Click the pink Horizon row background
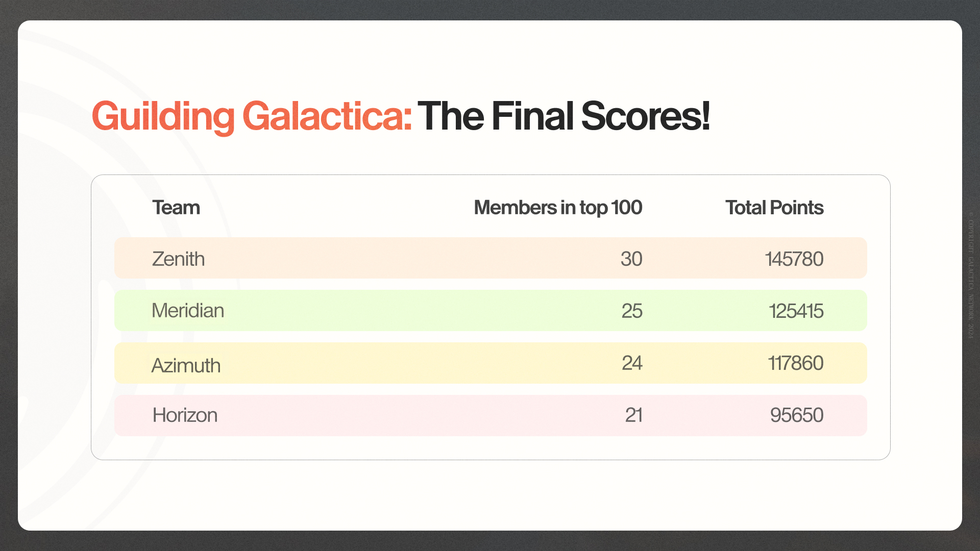Viewport: 980px width, 551px height. tap(491, 415)
